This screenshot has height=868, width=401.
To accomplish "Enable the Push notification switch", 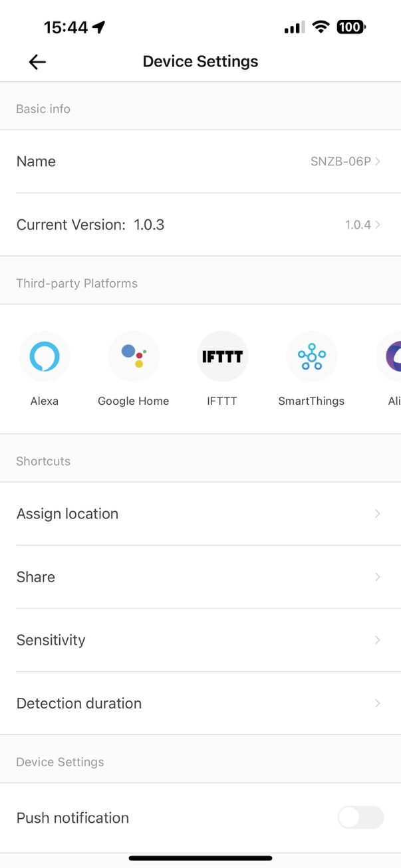I will click(360, 817).
